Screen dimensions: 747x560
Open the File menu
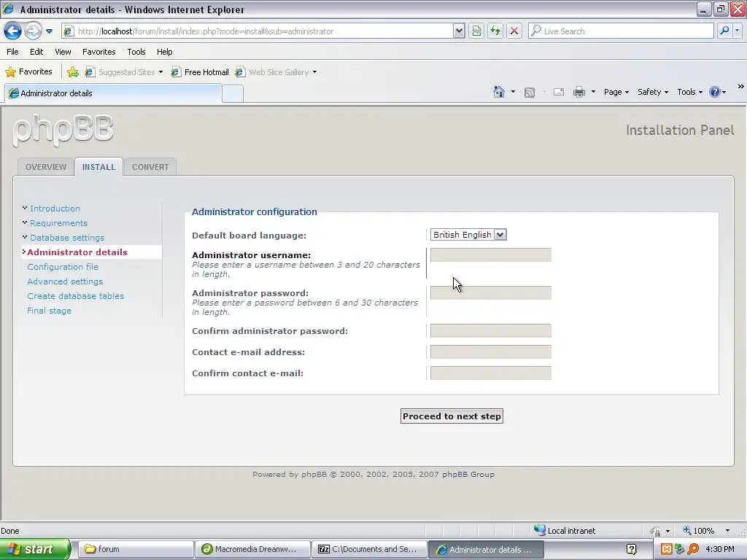coord(13,52)
